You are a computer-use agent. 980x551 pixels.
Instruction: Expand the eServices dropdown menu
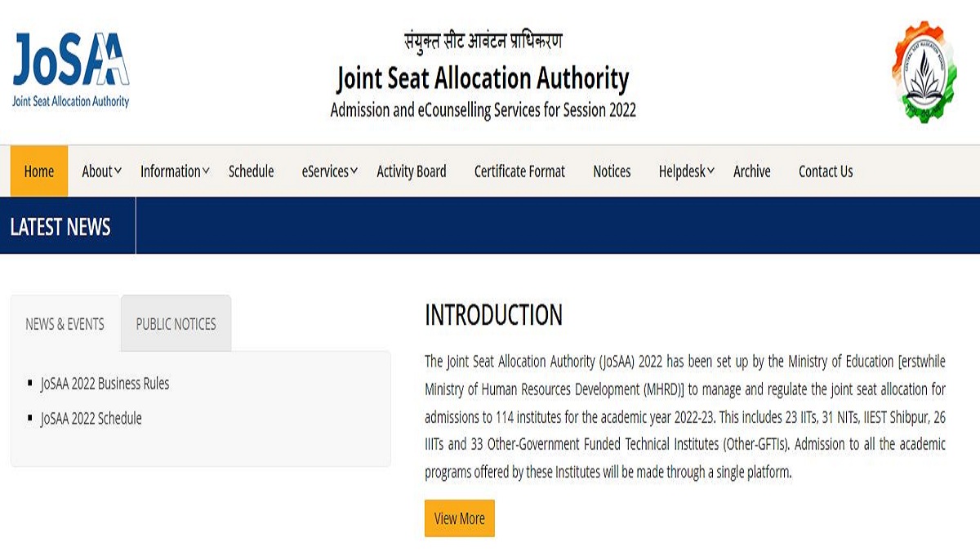tap(329, 171)
